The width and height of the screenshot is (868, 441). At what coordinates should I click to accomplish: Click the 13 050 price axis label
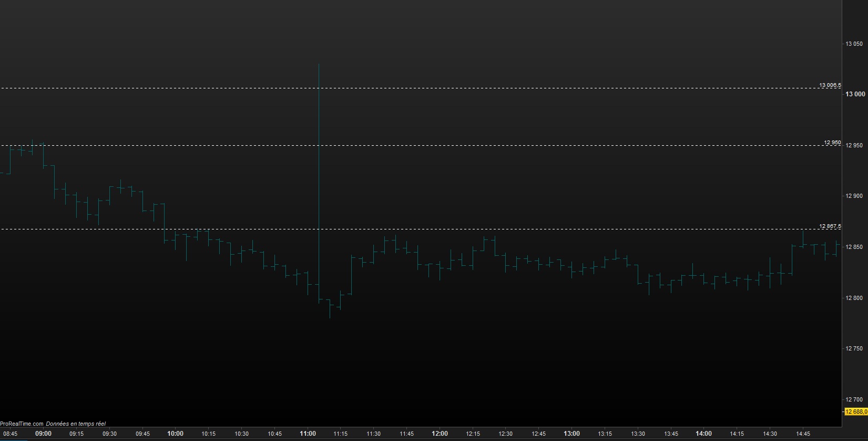pos(854,44)
